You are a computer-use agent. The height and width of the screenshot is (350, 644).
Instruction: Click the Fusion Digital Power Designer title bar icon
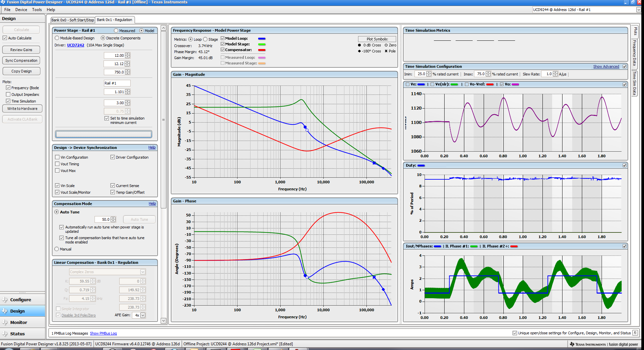(3, 2)
